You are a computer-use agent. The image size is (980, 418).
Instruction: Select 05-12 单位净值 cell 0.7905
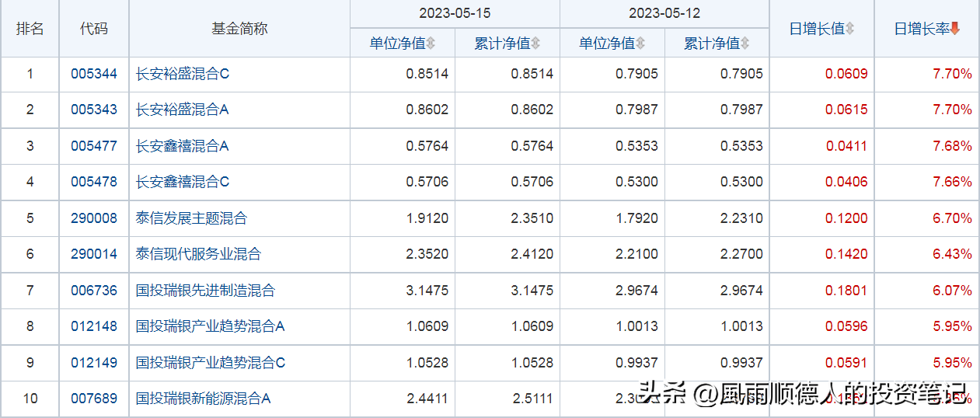click(637, 74)
